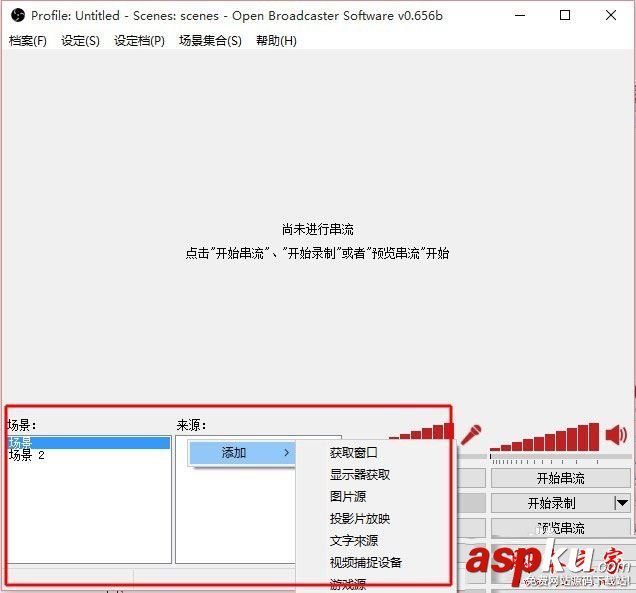
Task: Open the 场景集合(S) menu
Action: (210, 41)
